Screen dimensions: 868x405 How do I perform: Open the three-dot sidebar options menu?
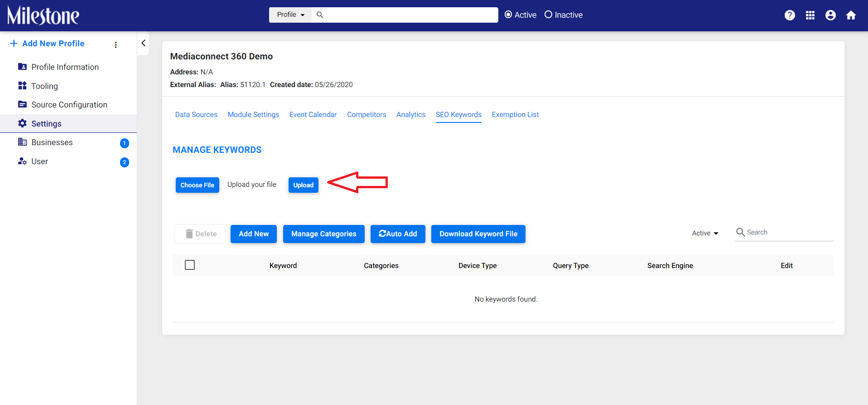tap(116, 45)
